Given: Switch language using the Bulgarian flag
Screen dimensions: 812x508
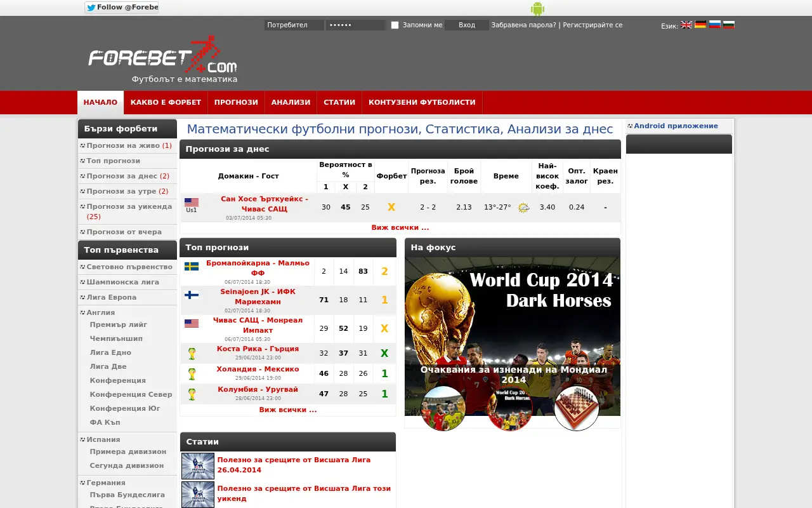Looking at the screenshot, I should click(729, 25).
